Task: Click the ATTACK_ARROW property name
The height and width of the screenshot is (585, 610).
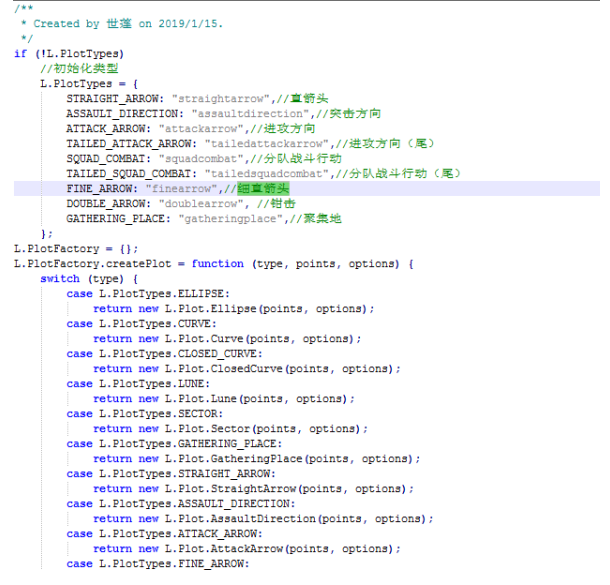Action: [x=106, y=129]
